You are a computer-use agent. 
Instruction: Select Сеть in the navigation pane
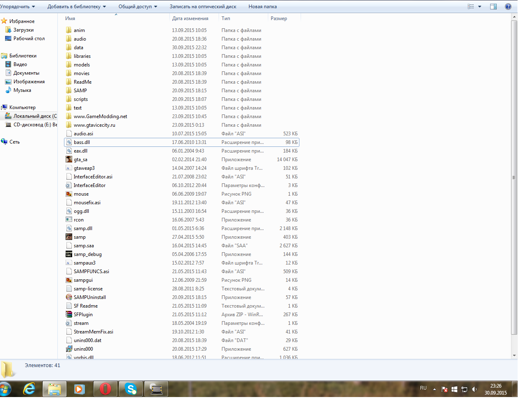(14, 142)
